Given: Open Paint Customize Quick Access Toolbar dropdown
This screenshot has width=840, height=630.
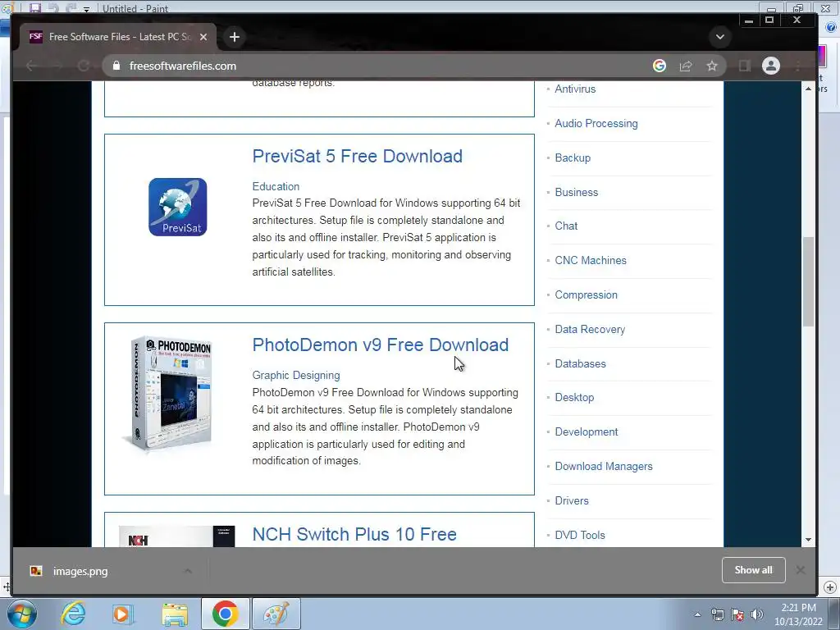Looking at the screenshot, I should point(86,9).
